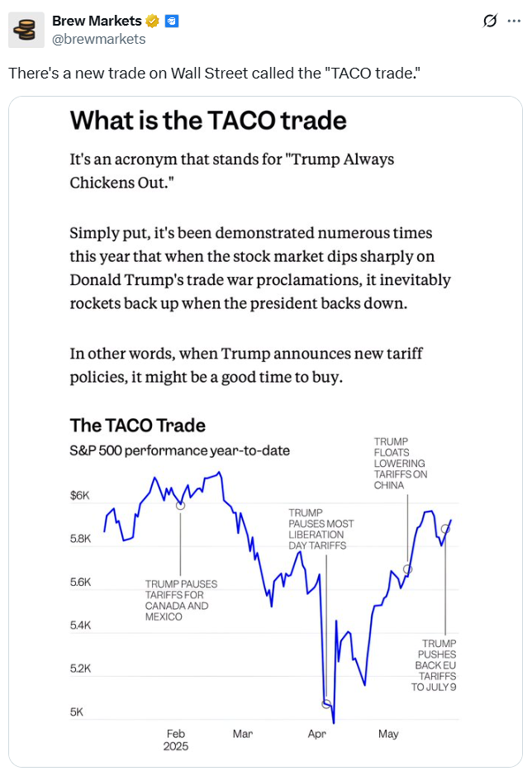Image resolution: width=532 pixels, height=776 pixels.
Task: Visit the @brewmarkets handle link
Action: [99, 39]
